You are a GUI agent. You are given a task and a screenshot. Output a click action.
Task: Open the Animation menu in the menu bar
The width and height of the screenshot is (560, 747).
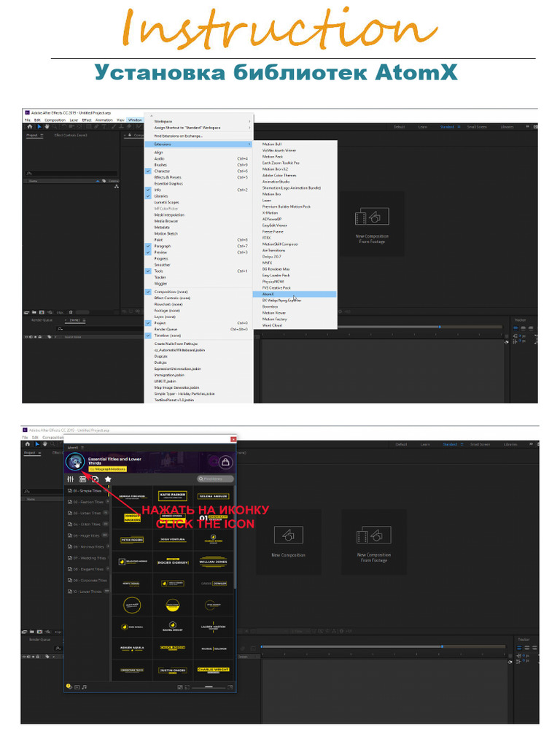tap(104, 120)
